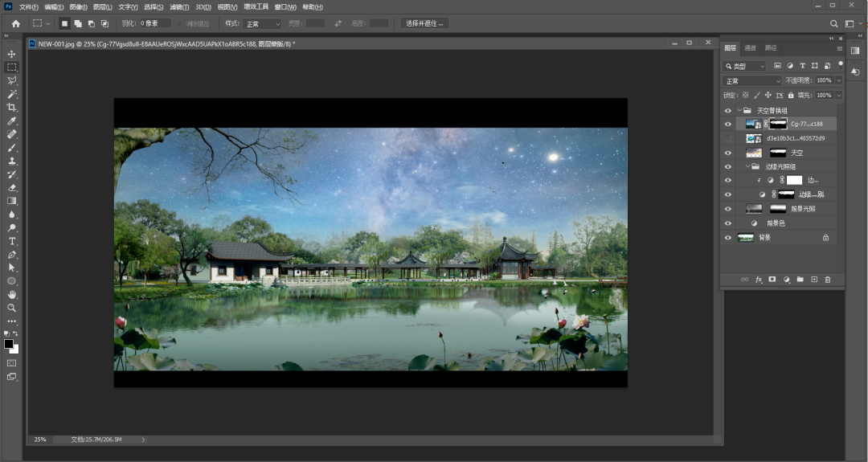The width and height of the screenshot is (868, 462).
Task: Open the marquee tool preset dropdown arrow
Action: [47, 23]
